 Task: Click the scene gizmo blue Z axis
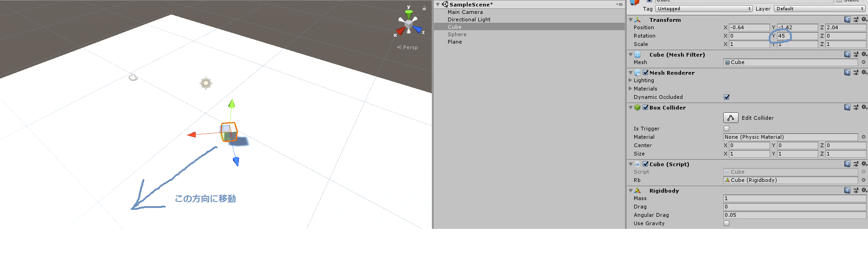418,30
